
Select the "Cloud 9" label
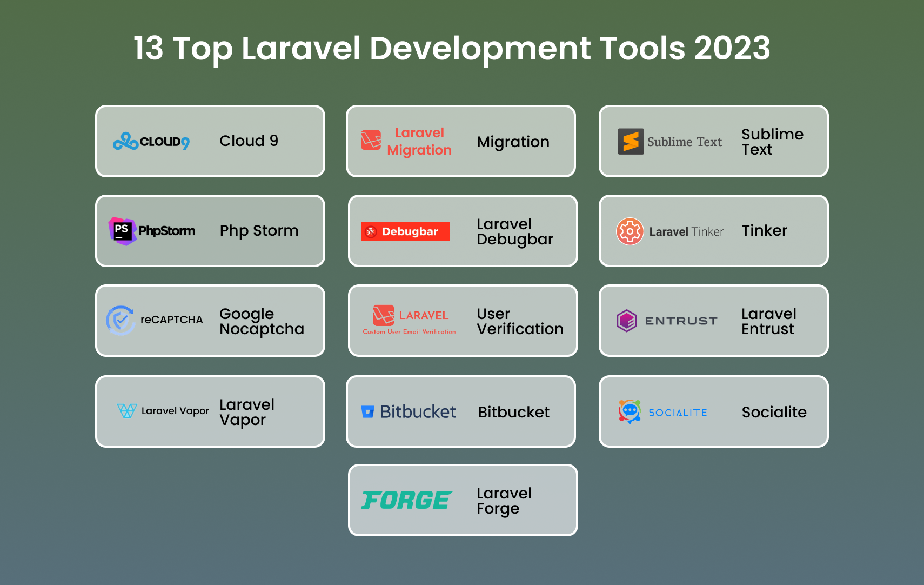[x=249, y=141]
